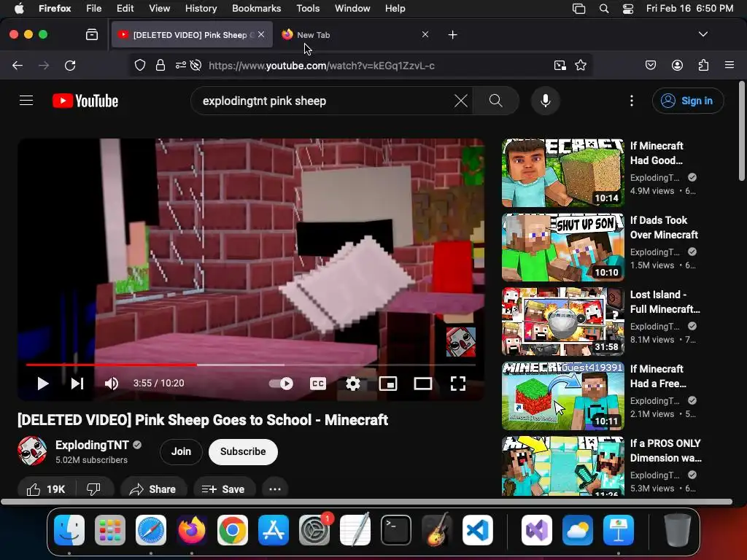This screenshot has height=560, width=747.
Task: Open Spotlight search in menu bar
Action: [604, 8]
